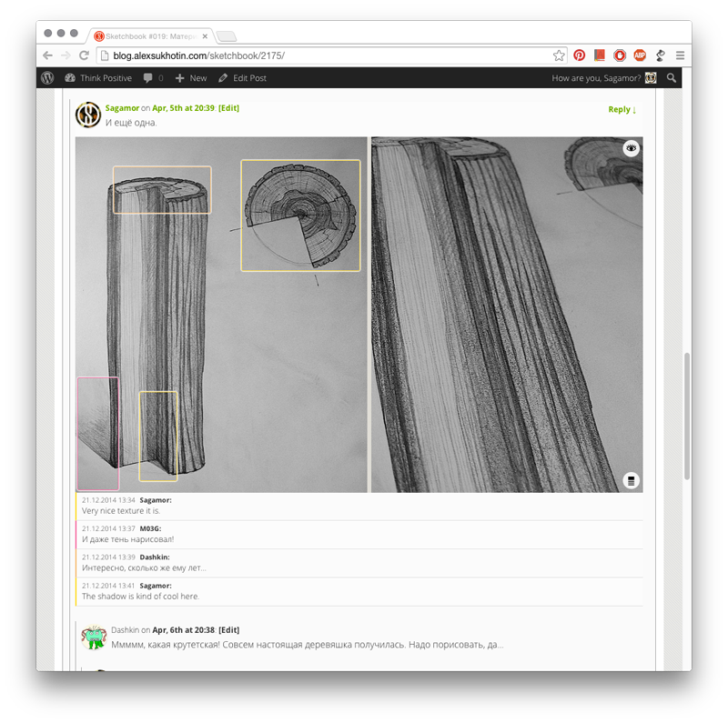Click the vertical page scrollbar thumb

pyautogui.click(x=687, y=416)
